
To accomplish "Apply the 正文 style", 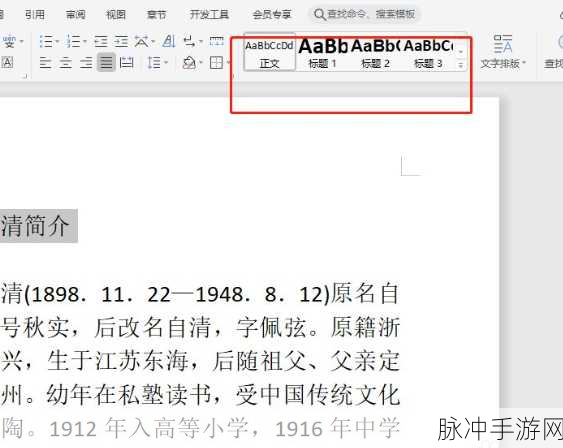I will pyautogui.click(x=269, y=53).
